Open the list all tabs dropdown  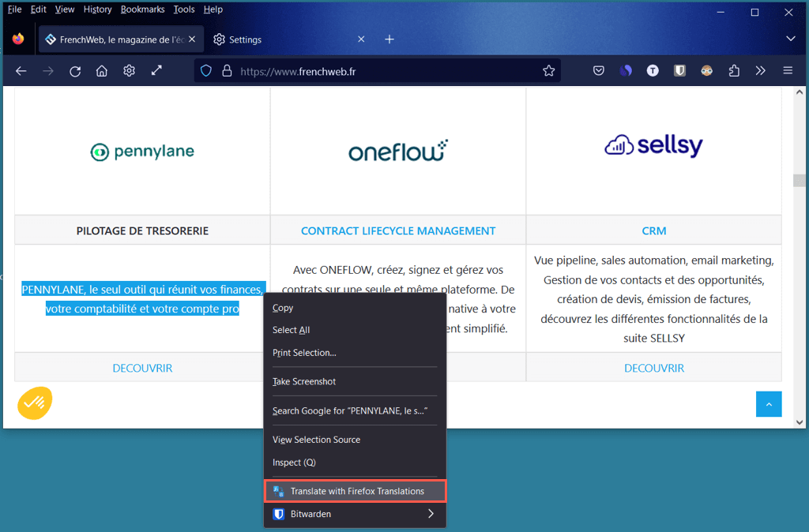coord(790,39)
